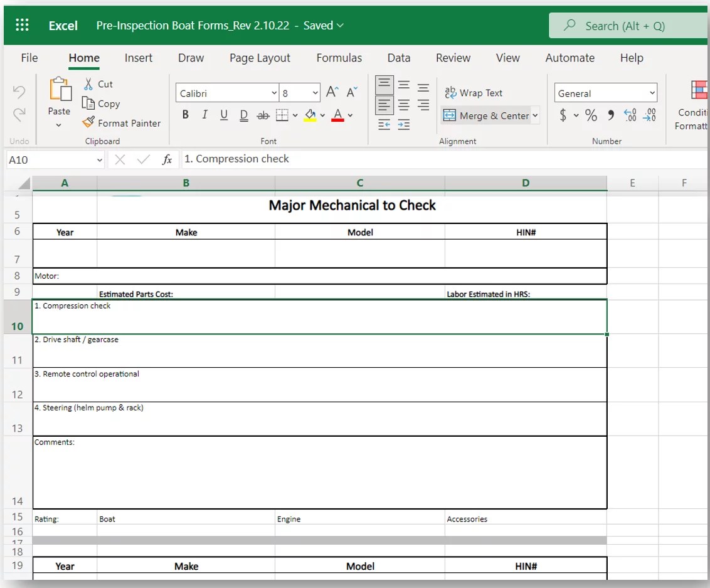Switch to the Review tab
The height and width of the screenshot is (588, 710).
[x=453, y=58]
